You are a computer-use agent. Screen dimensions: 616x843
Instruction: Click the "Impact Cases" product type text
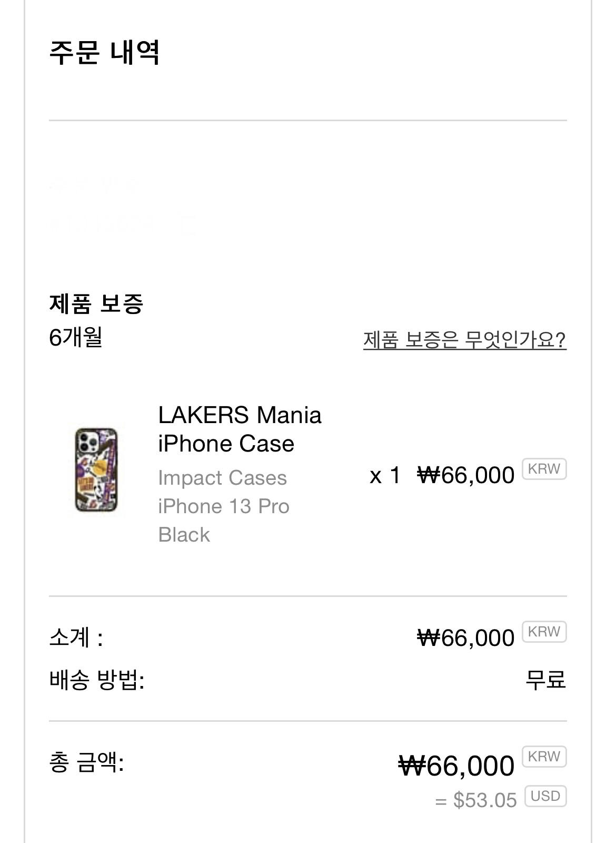tap(222, 478)
